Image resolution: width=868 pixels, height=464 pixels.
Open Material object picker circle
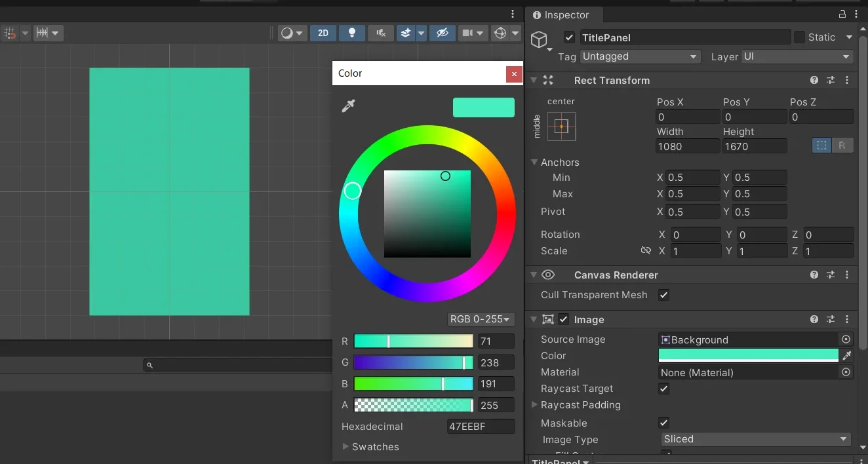(x=846, y=372)
